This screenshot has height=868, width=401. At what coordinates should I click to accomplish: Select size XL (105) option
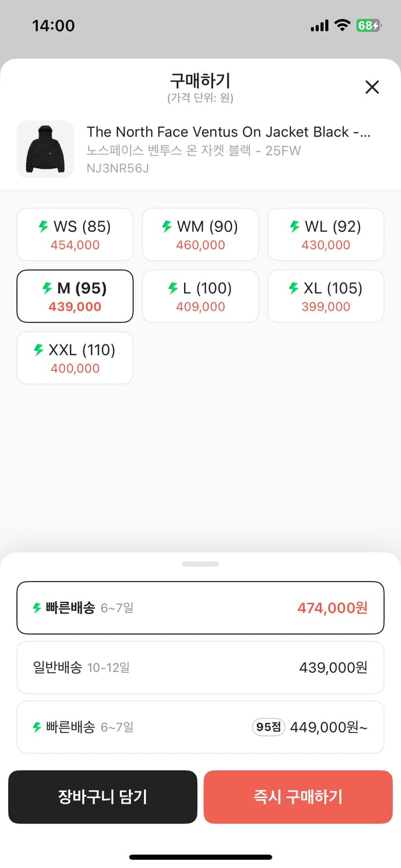coord(326,296)
